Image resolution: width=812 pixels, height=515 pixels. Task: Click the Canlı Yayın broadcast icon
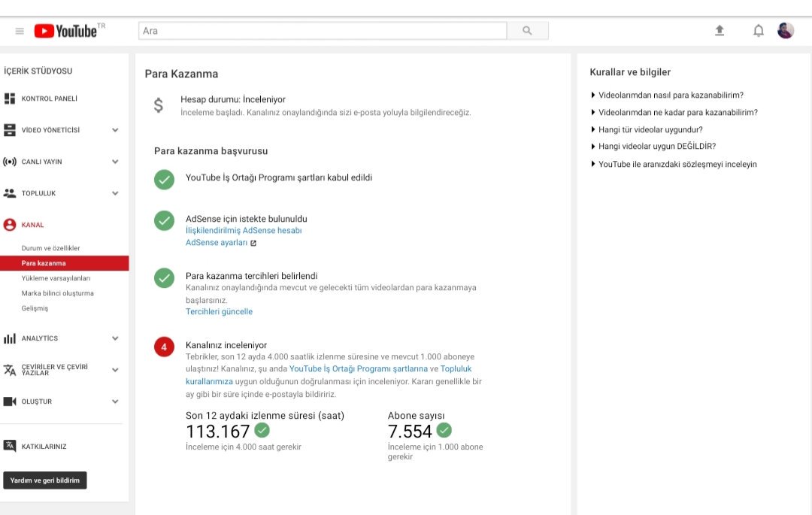coord(9,162)
